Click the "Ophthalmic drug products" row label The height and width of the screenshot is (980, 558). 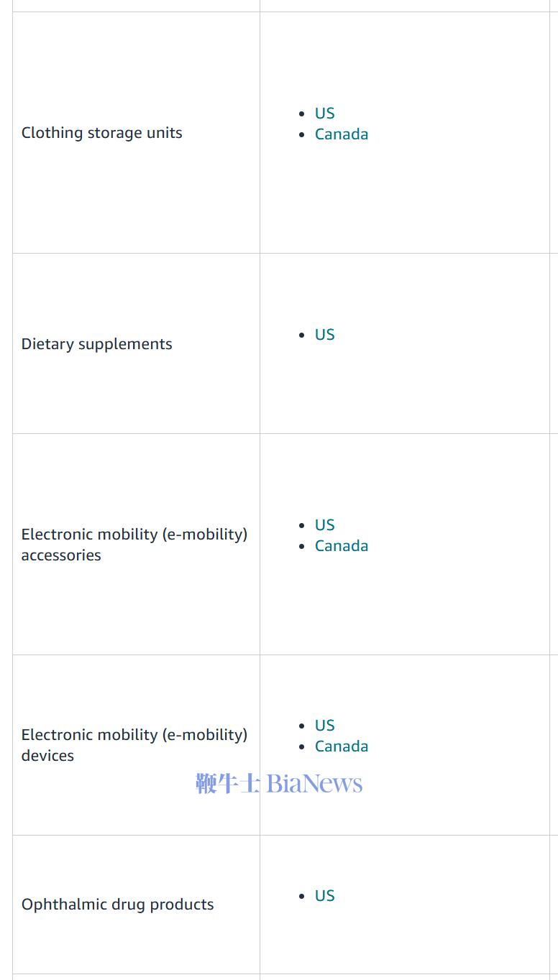[x=117, y=905]
